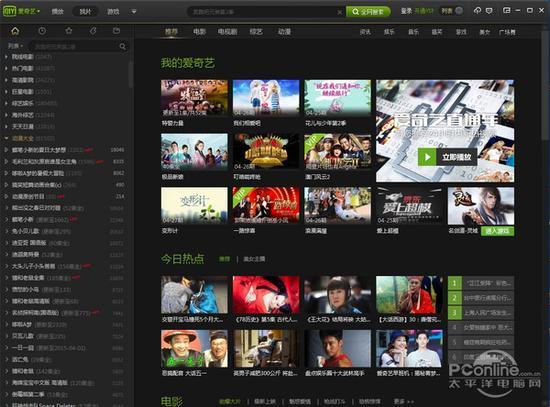Image resolution: width=550 pixels, height=407 pixels.
Task: Open the 列表 dropdown above sidebar list
Action: pos(15,46)
